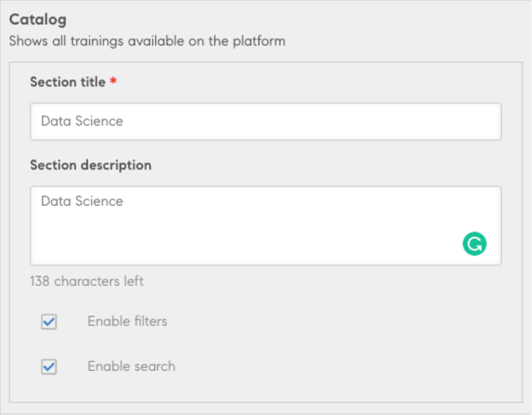Click the word "search" beside the second checkbox
Image resolution: width=532 pixels, height=415 pixels.
pos(154,367)
